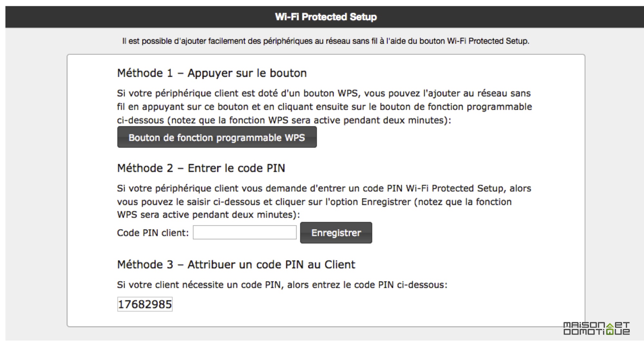
Task: Select the Méthode 2 – Entrer le code PIN heading
Action: click(201, 168)
